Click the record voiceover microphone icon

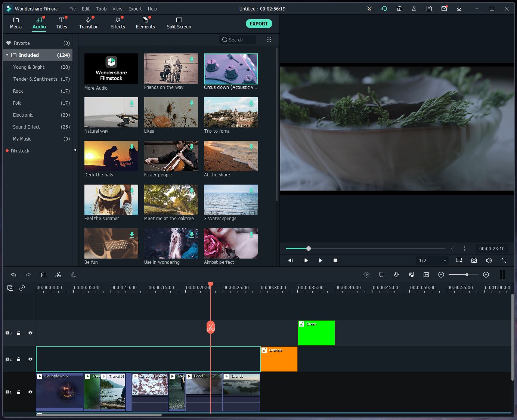[x=396, y=275]
